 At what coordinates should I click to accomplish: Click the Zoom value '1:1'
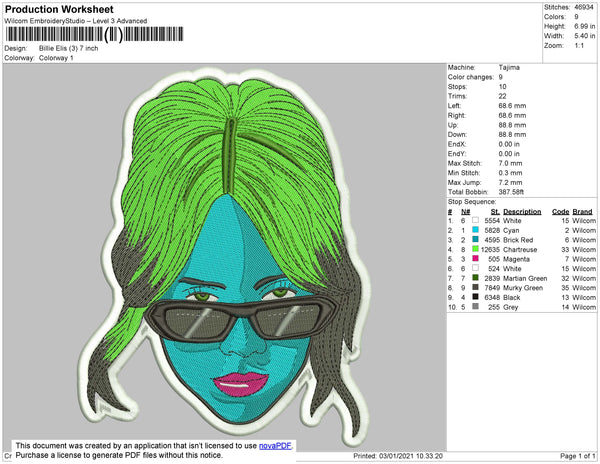[x=579, y=46]
